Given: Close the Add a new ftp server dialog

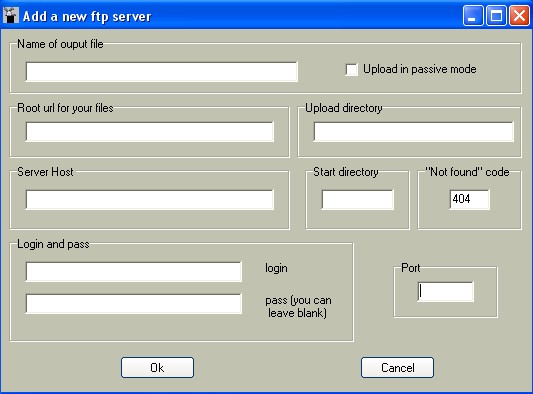Looking at the screenshot, I should (519, 16).
